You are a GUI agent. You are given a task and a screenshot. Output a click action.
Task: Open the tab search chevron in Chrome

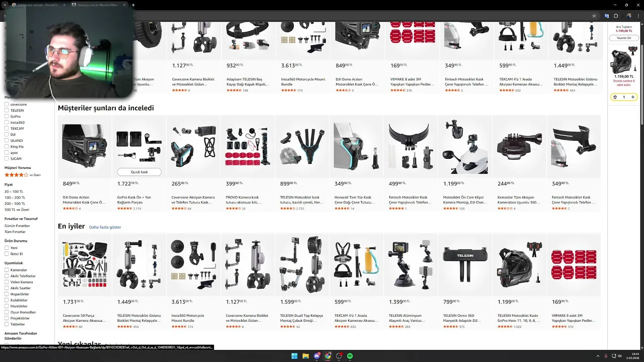[5, 5]
